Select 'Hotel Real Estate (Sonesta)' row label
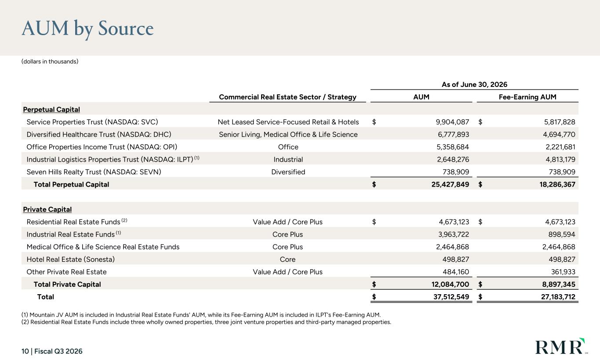Screen dimensions: 600x364 [x=71, y=259]
